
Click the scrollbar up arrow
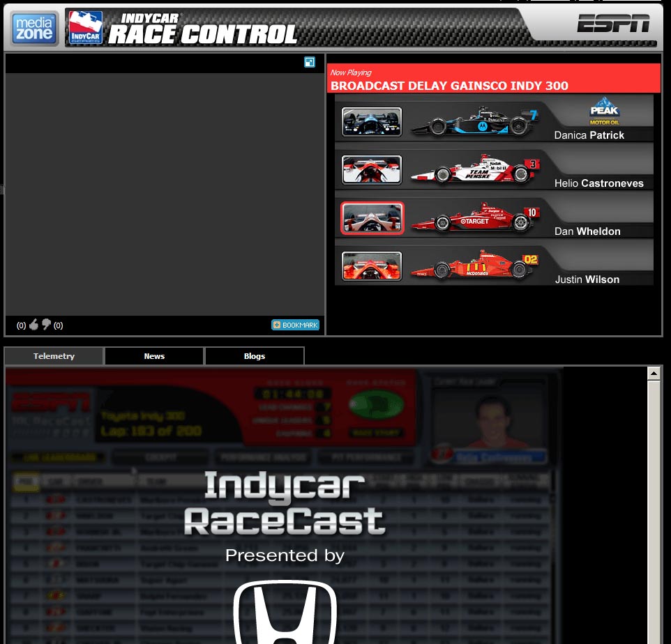tap(654, 374)
